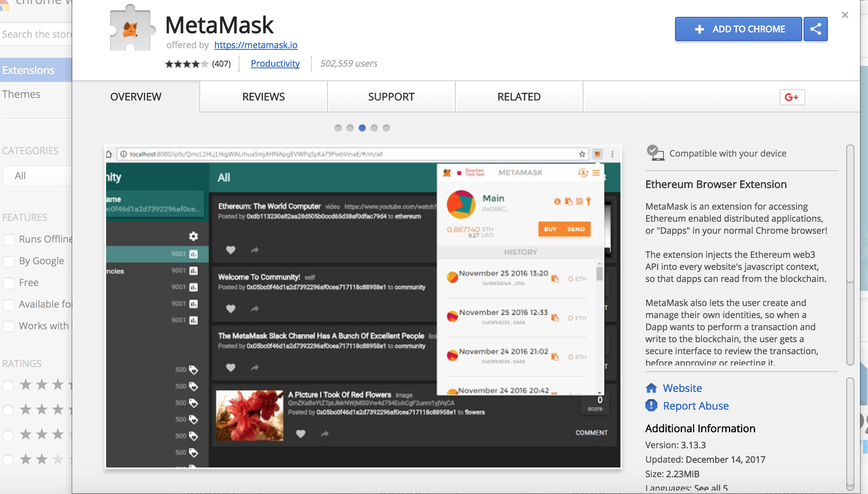Enable the Runs Offline checkbox
The image size is (868, 494).
point(8,238)
